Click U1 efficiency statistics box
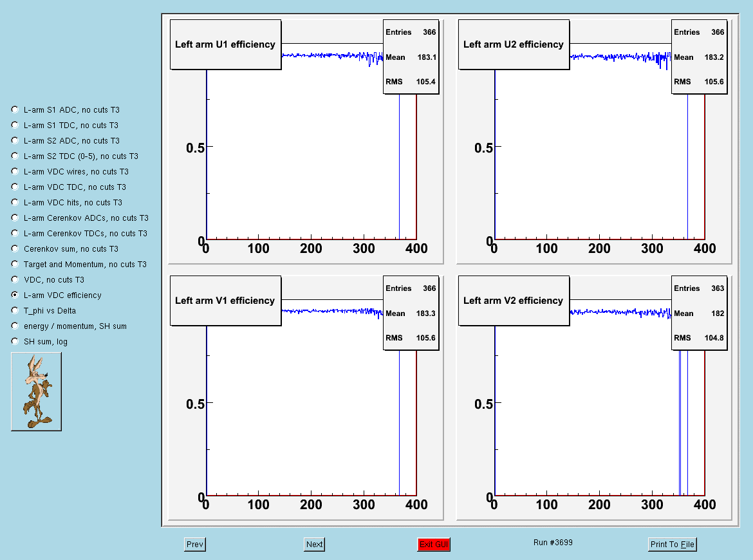753x560 pixels. pos(411,57)
